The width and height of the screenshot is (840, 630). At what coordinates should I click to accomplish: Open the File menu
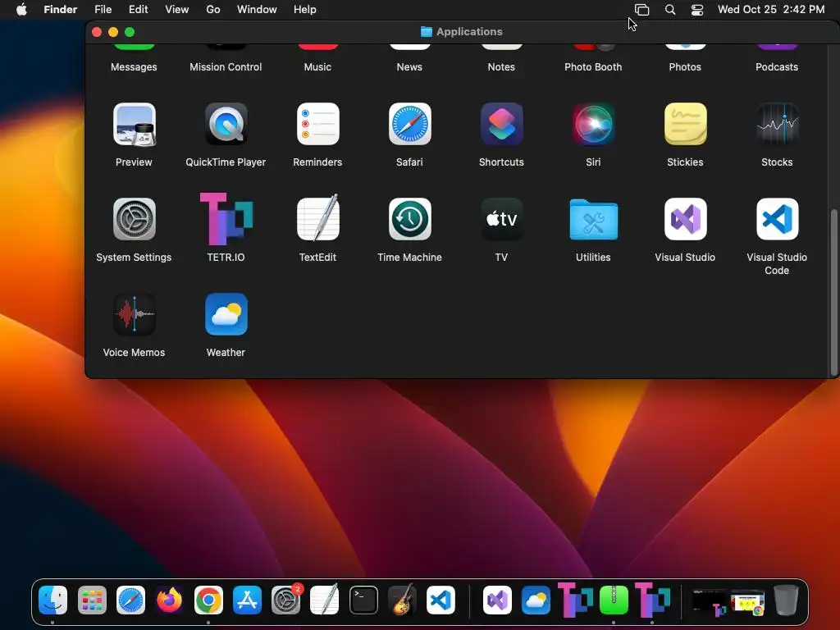tap(103, 10)
